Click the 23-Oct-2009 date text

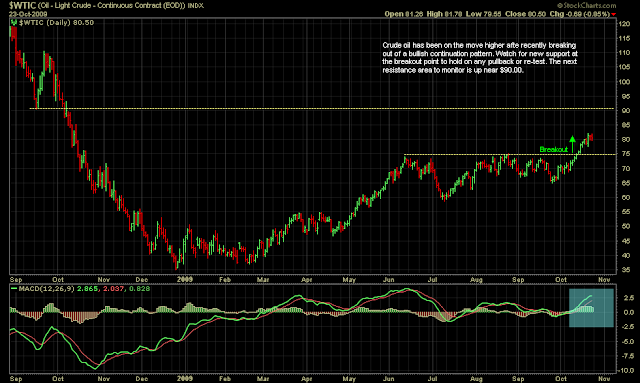point(28,14)
